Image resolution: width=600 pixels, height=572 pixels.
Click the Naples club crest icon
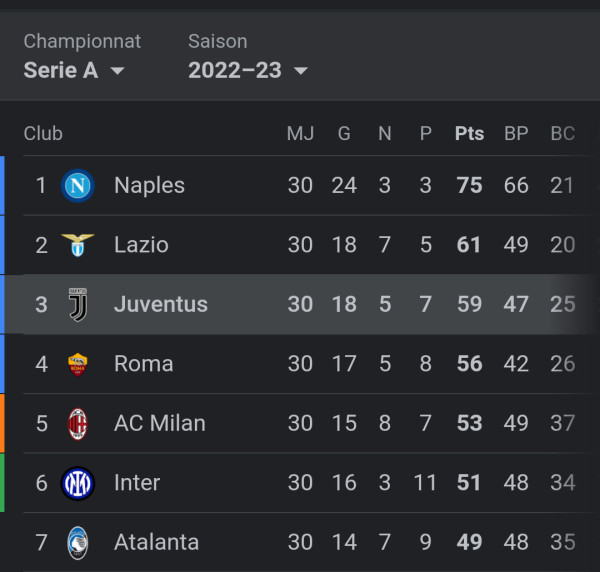(78, 185)
